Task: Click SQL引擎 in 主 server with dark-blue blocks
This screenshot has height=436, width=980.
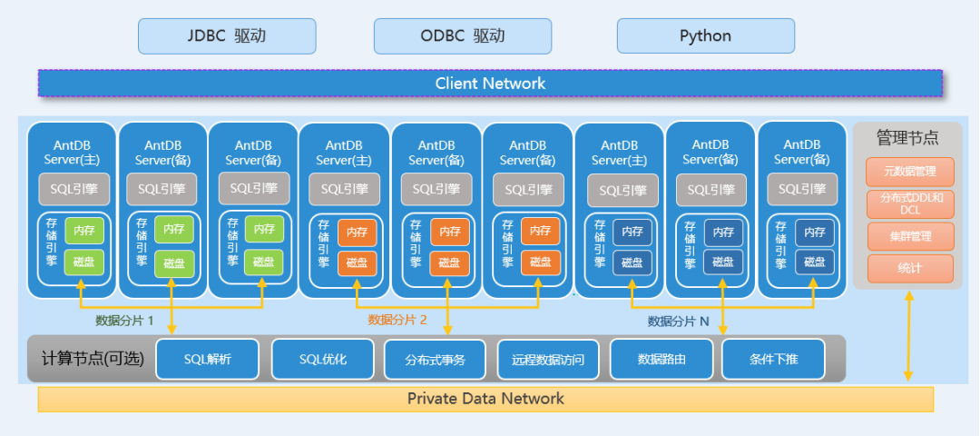Action: (622, 191)
